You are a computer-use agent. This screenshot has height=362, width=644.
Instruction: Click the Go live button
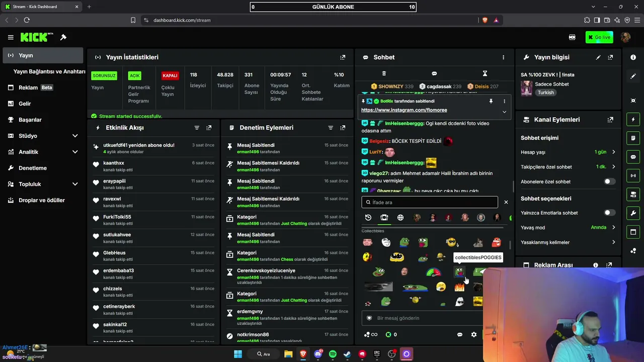[599, 37]
